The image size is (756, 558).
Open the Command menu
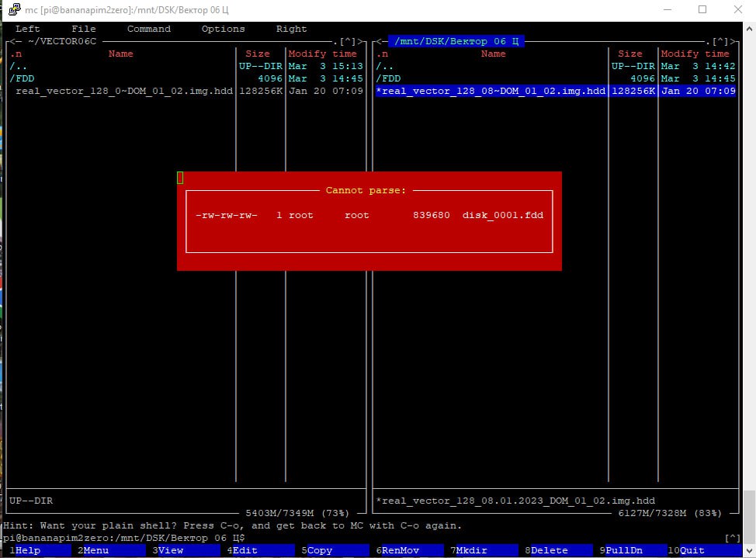[148, 29]
